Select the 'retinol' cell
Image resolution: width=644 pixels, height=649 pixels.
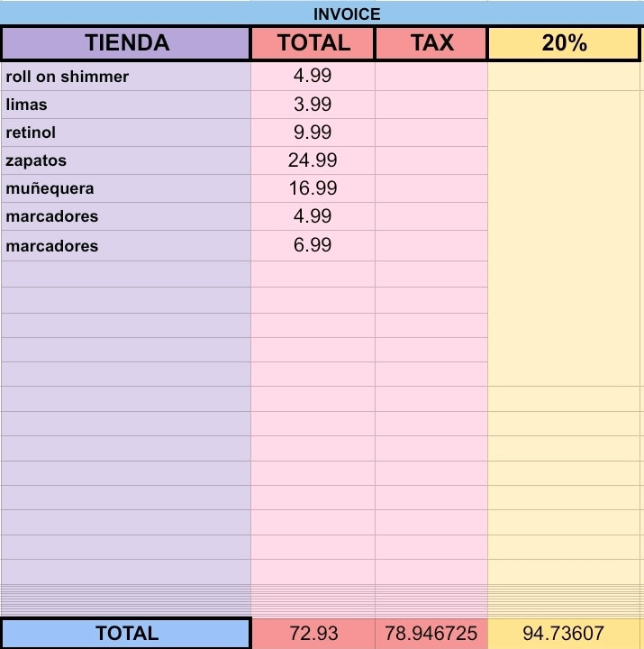(126, 133)
